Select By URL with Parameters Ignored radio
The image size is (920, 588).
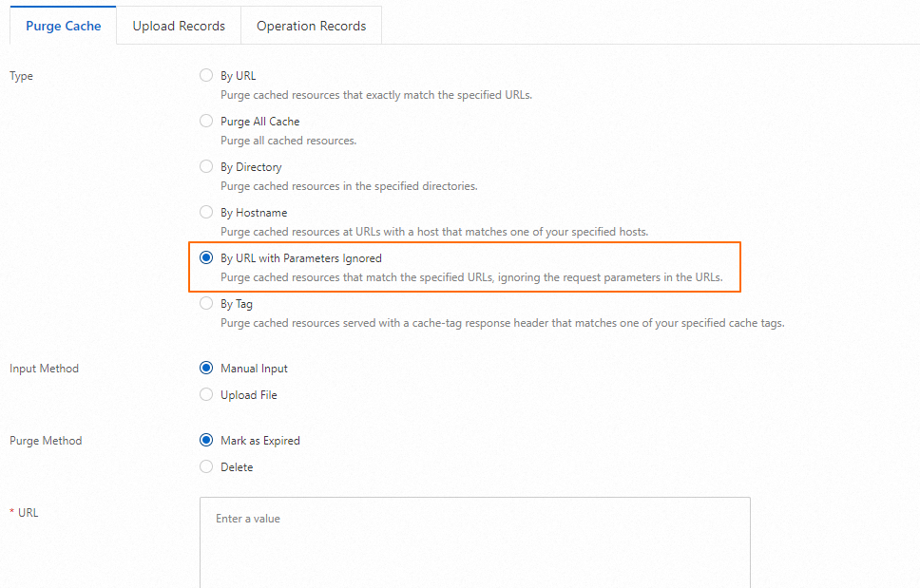pyautogui.click(x=206, y=258)
